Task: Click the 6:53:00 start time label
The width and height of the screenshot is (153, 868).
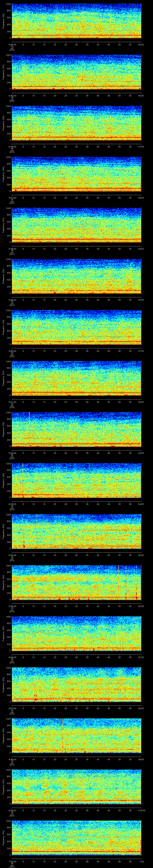Action: tap(12, 504)
